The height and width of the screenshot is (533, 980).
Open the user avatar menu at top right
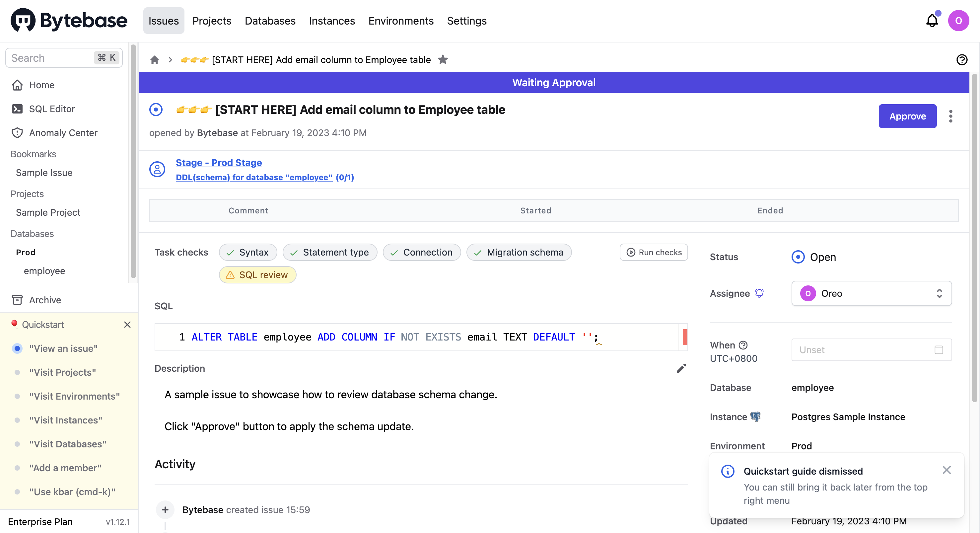958,21
